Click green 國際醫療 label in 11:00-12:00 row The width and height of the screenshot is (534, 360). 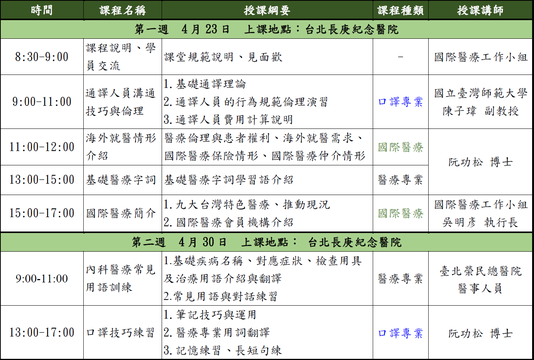tap(400, 147)
